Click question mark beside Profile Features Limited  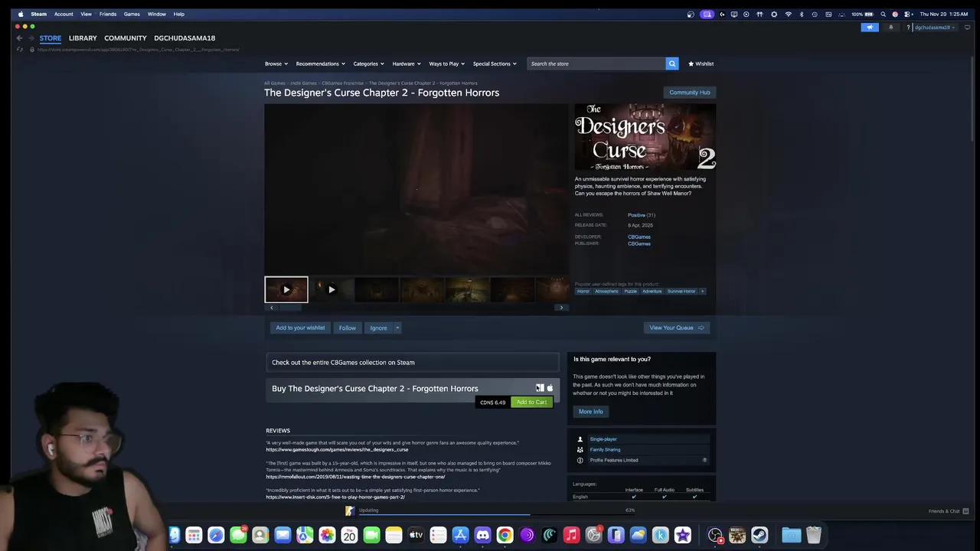(x=704, y=460)
